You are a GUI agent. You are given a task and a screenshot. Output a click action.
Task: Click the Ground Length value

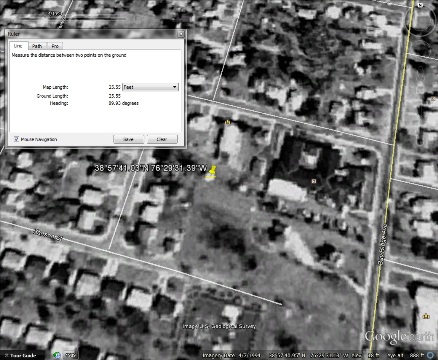(x=114, y=96)
